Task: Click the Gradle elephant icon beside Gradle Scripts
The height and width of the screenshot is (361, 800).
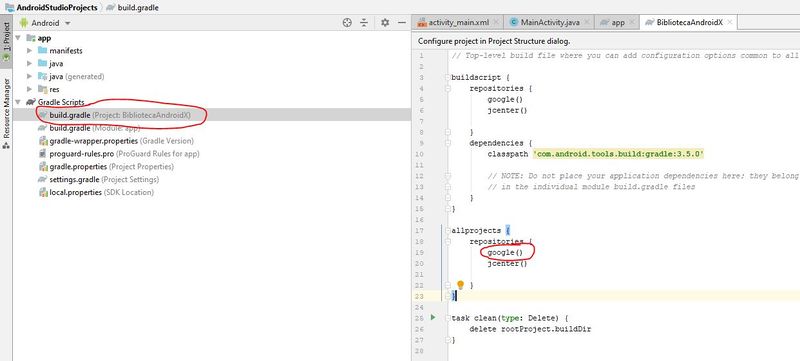Action: pyautogui.click(x=31, y=102)
